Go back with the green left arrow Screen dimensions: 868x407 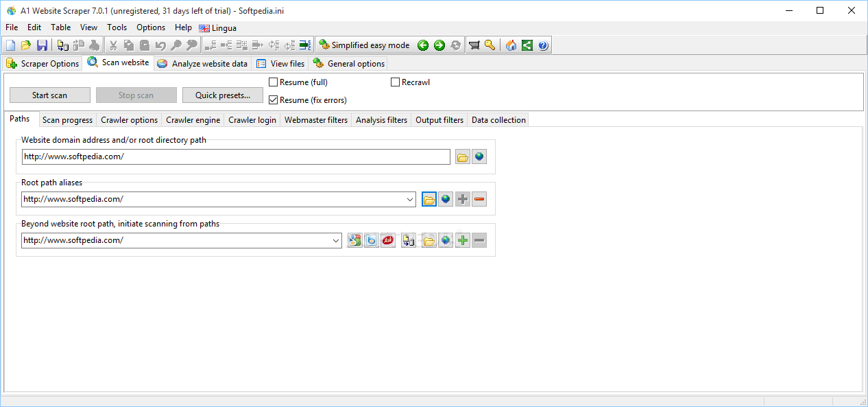[423, 45]
